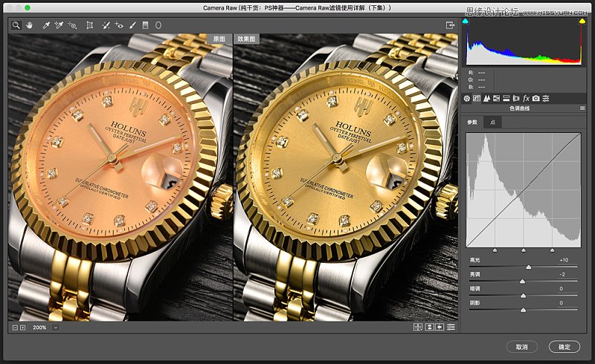The image size is (595, 364).
Task: Click the 确定 button
Action: coord(564,347)
